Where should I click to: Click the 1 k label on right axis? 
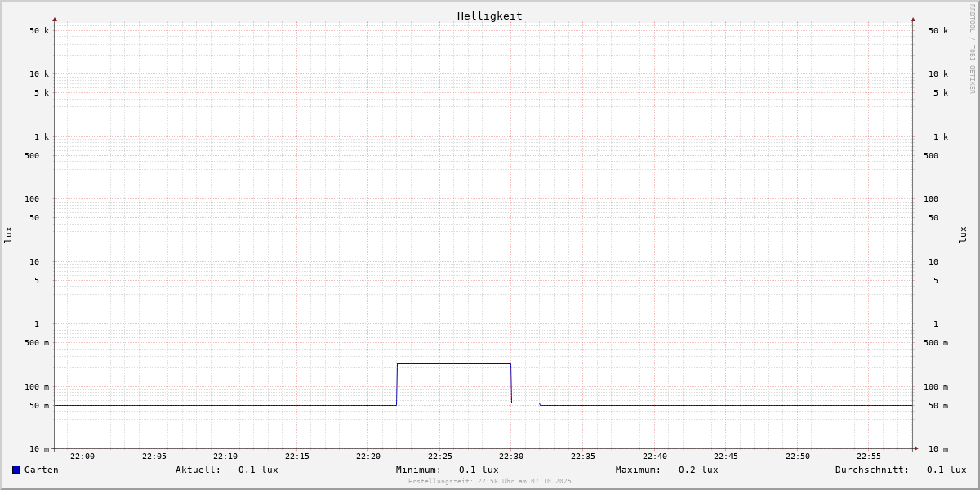(941, 137)
